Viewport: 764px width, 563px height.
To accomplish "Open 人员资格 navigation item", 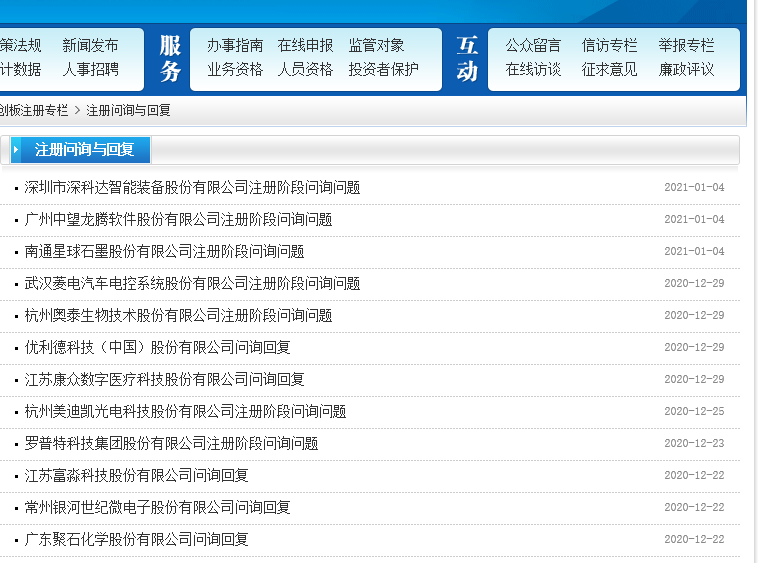I will click(306, 69).
